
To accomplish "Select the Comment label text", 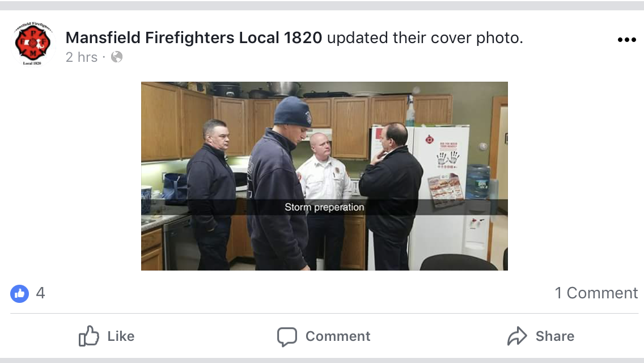I will coord(338,336).
